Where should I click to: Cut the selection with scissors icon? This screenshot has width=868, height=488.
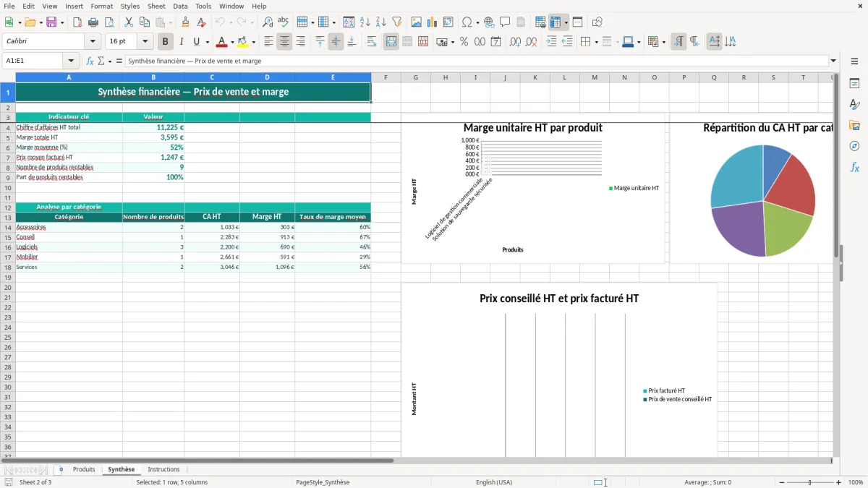[x=129, y=22]
